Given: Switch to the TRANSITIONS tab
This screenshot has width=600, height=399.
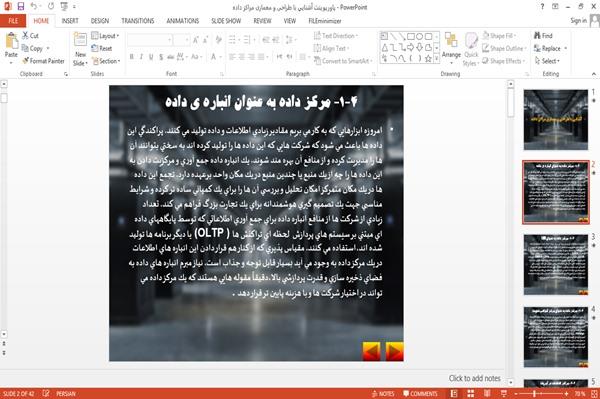Looking at the screenshot, I should (138, 21).
